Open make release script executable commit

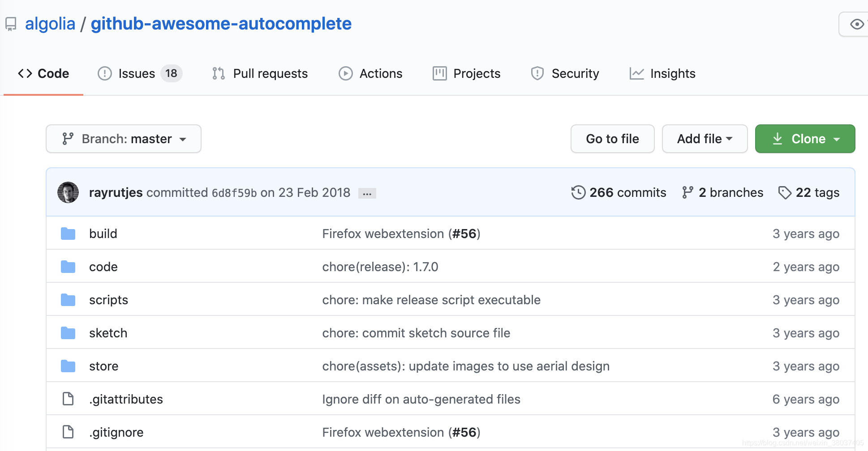coord(431,300)
